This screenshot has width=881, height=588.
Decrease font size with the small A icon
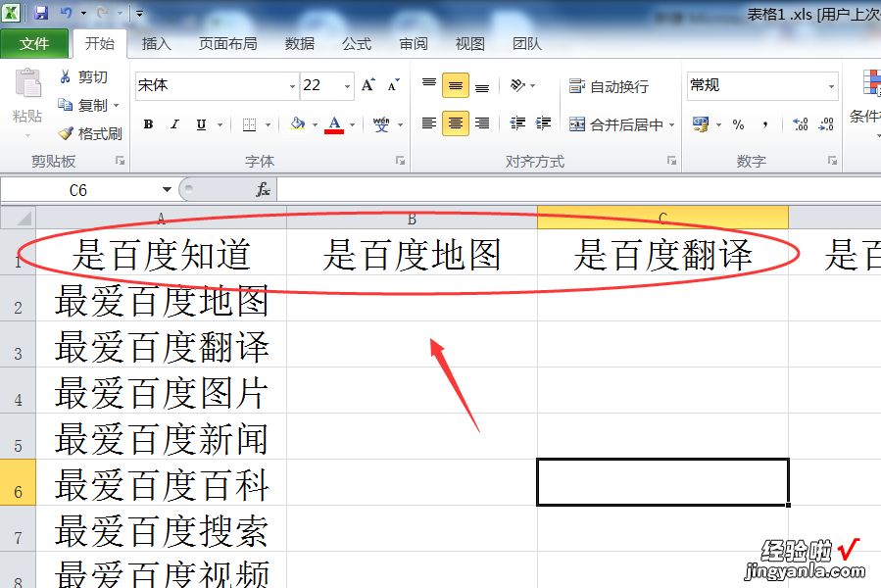point(393,85)
